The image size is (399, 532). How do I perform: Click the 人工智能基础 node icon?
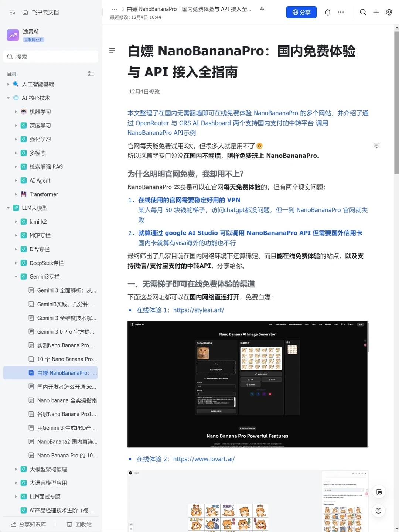[16, 84]
